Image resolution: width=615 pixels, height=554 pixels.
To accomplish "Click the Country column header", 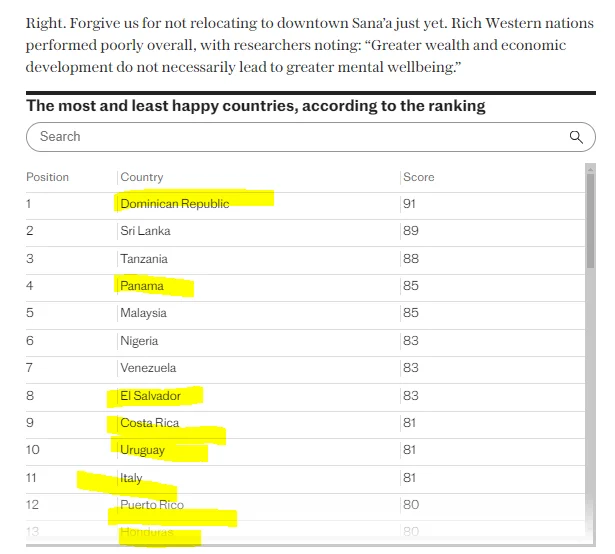I will [142, 177].
